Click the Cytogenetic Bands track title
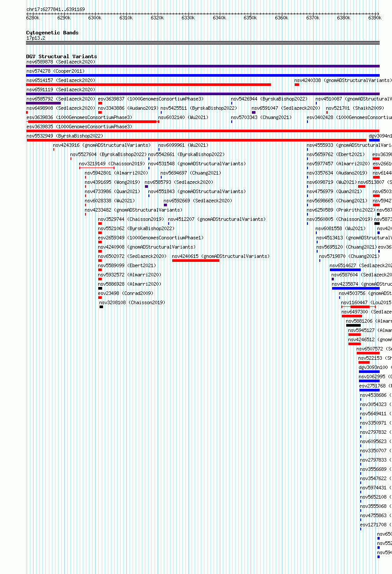Viewport: 392px width, 574px height. point(52,33)
